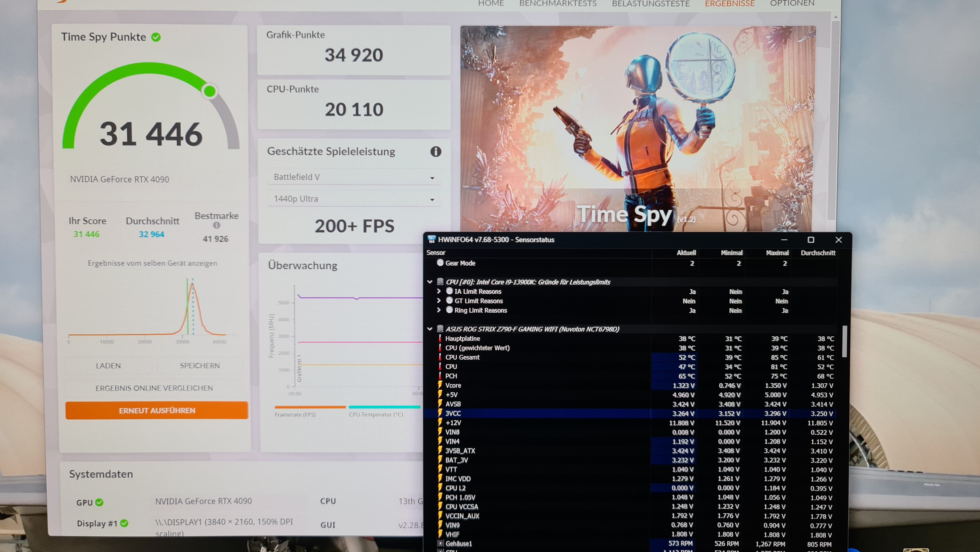
Task: Click the GPU green check in Systemdaten
Action: tap(99, 502)
